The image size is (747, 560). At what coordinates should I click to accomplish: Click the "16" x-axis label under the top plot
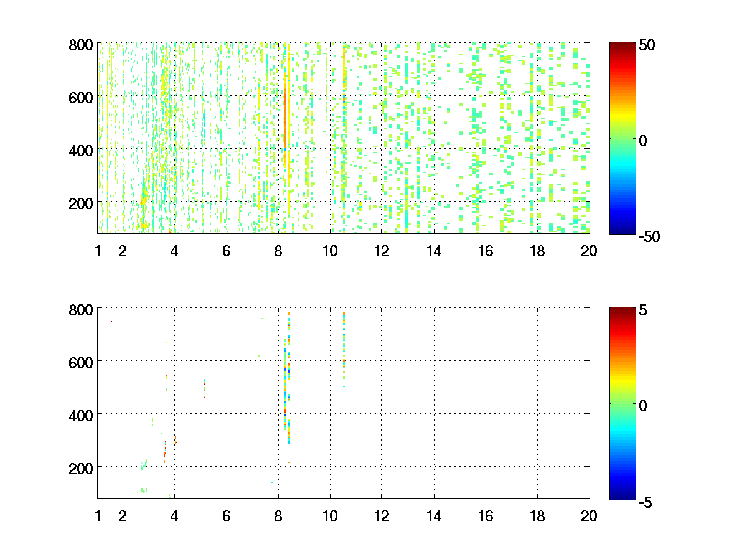pyautogui.click(x=486, y=251)
